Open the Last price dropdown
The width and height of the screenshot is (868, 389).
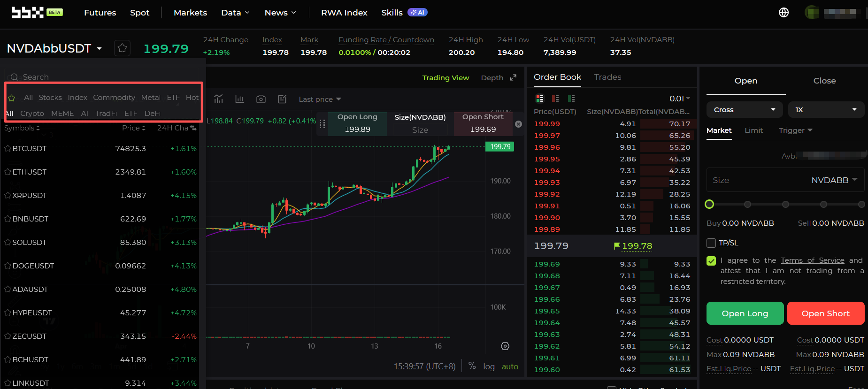pyautogui.click(x=320, y=99)
